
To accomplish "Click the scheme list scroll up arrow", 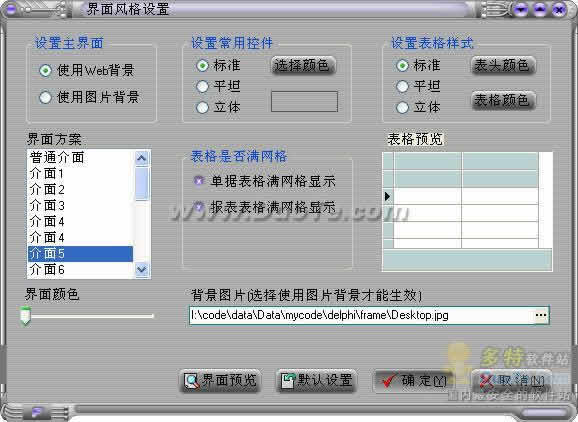I will tap(142, 158).
